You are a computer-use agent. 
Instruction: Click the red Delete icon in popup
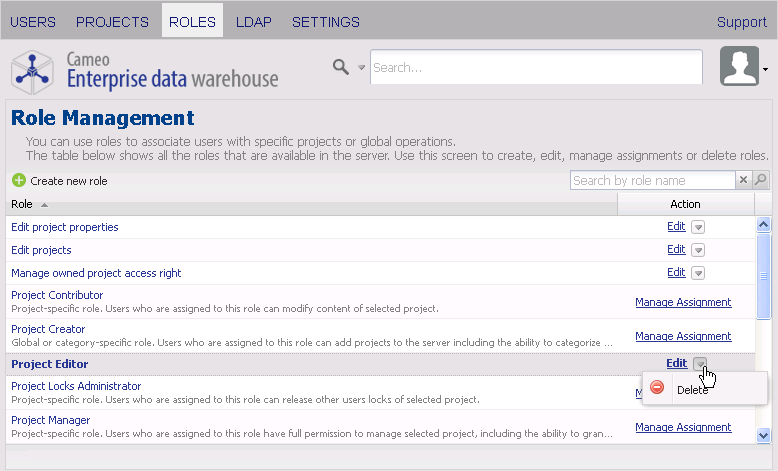[657, 388]
